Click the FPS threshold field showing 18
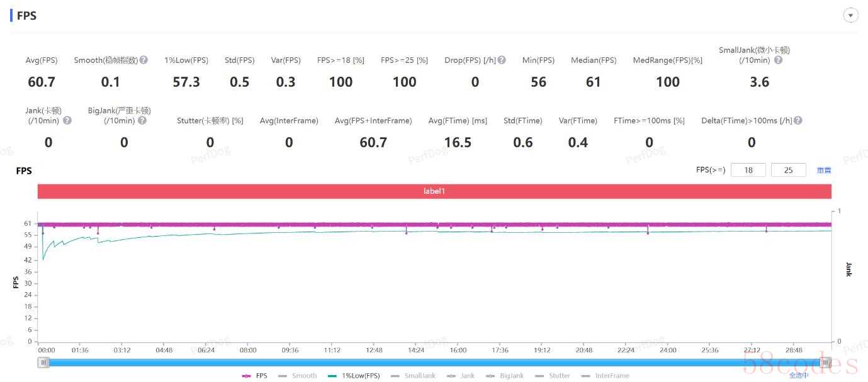The image size is (868, 382). point(748,170)
